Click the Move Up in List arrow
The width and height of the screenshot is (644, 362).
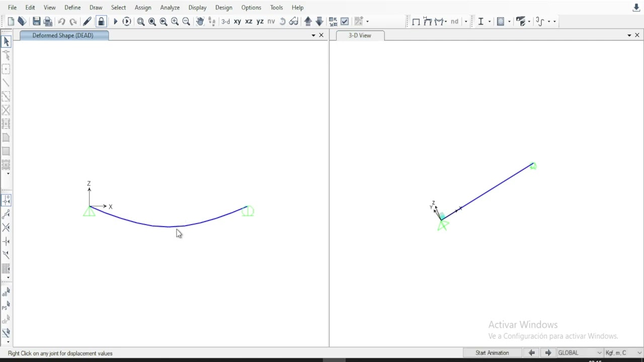tap(308, 21)
